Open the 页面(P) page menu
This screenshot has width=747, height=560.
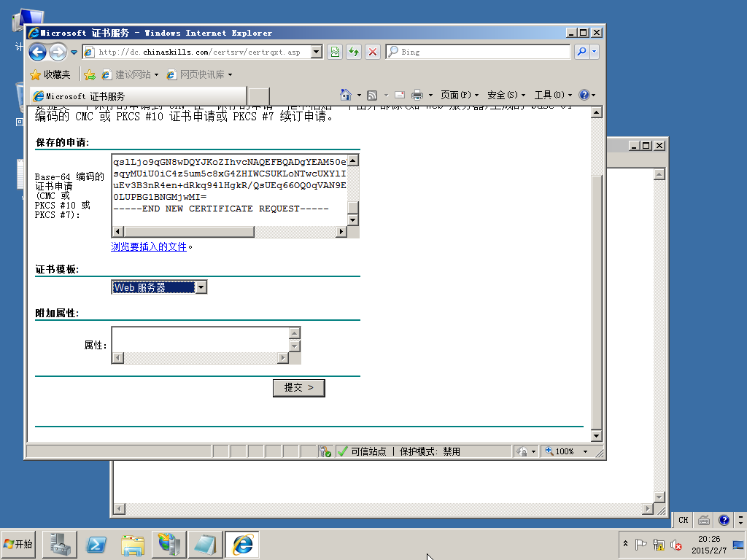tap(460, 96)
